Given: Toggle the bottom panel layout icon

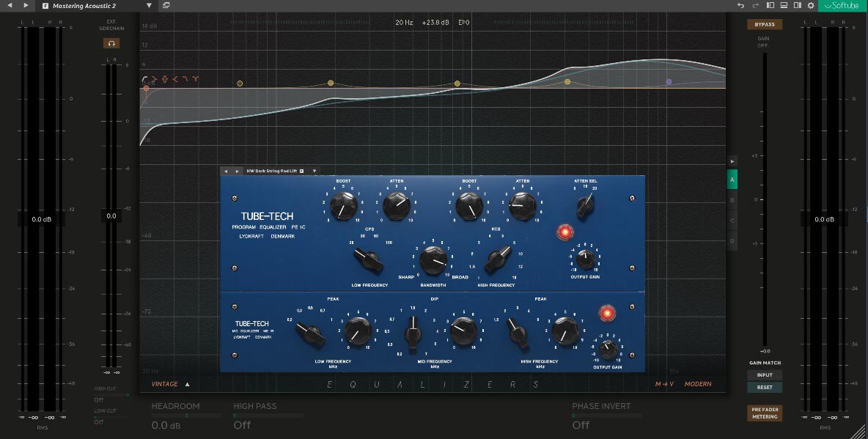Looking at the screenshot, I should (784, 6).
